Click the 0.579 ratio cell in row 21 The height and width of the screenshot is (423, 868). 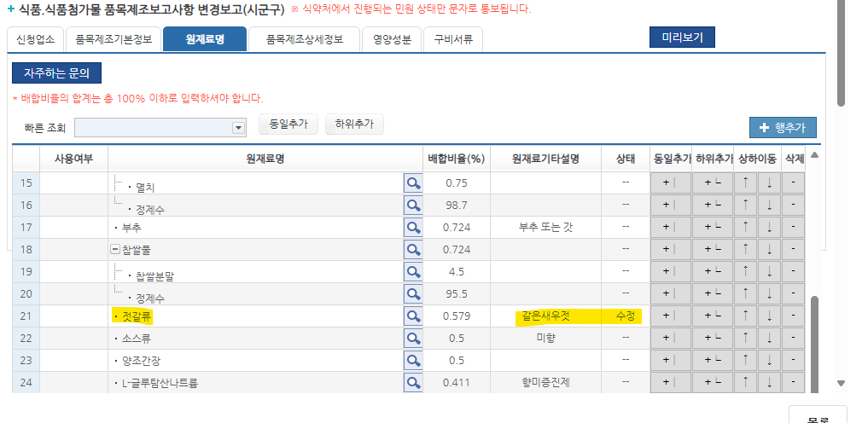457,316
